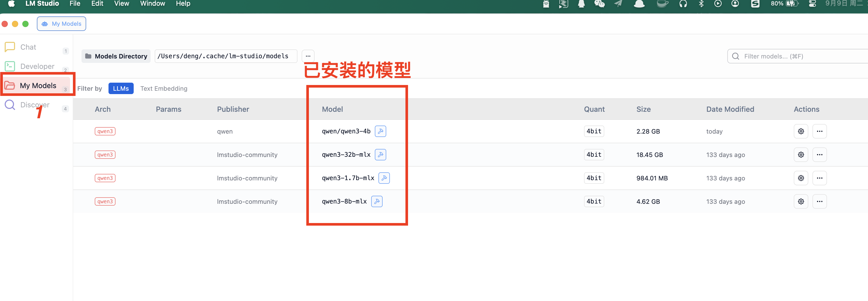
Task: Select model name qwen3-32b-mlx
Action: [346, 155]
